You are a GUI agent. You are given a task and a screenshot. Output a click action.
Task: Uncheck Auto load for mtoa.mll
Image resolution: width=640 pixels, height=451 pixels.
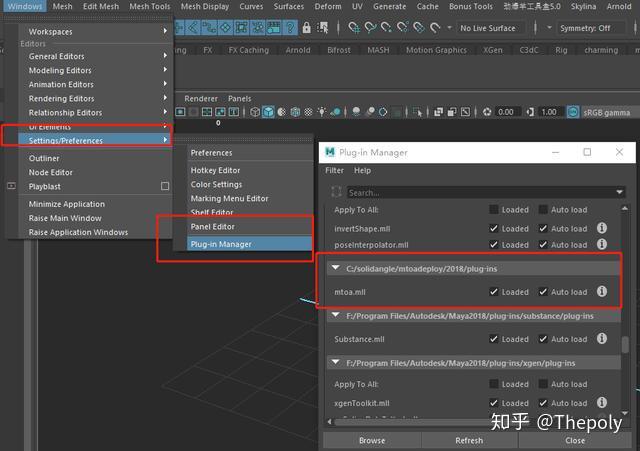coord(543,292)
